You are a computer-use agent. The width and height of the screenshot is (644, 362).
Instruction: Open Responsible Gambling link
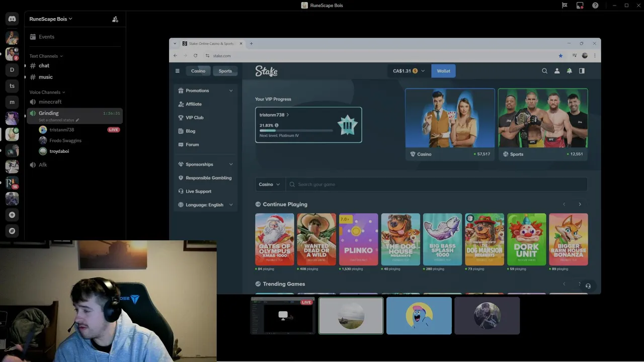[208, 178]
